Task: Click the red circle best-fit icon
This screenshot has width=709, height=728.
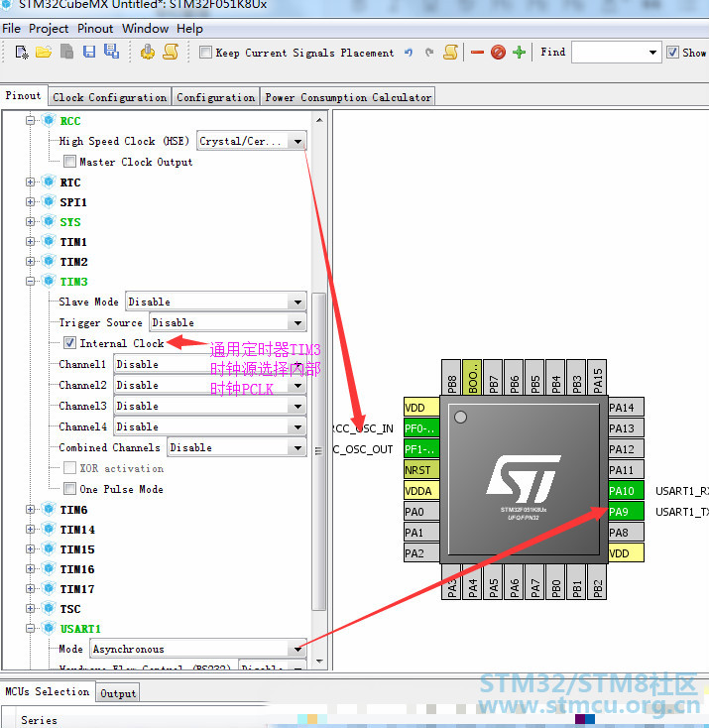Action: (498, 52)
